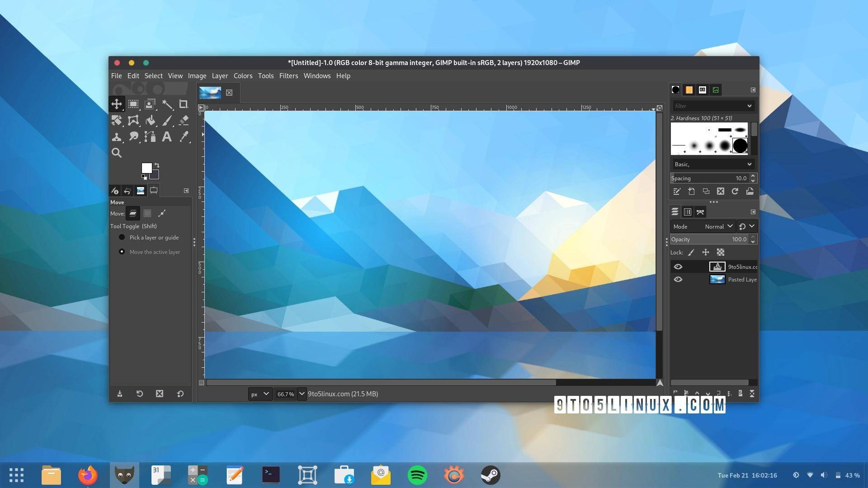Open the Layer menu
The height and width of the screenshot is (488, 868).
[219, 75]
